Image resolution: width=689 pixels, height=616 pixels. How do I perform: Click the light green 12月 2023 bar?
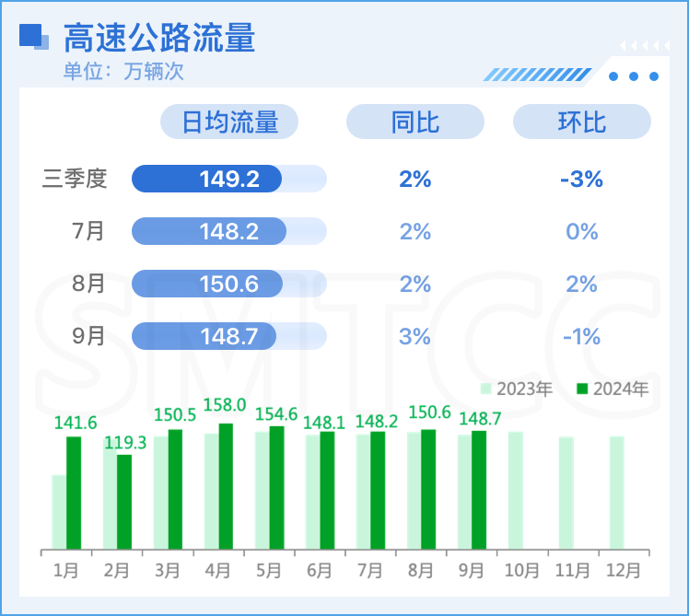(x=617, y=493)
